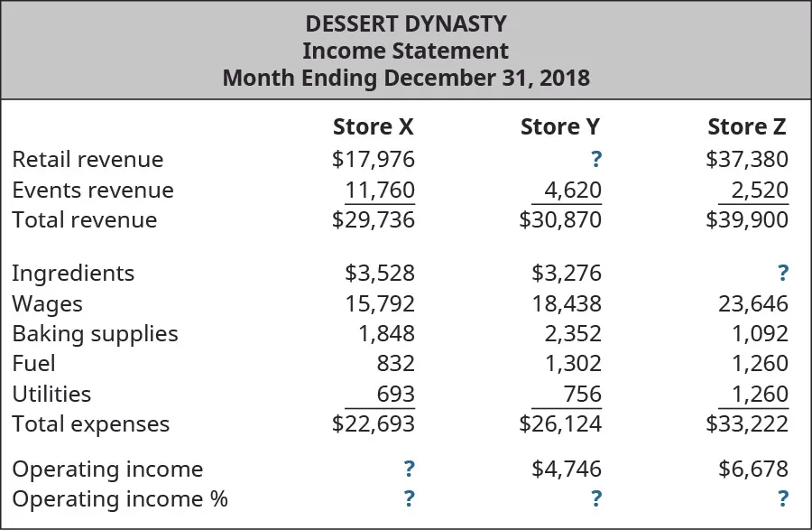Image resolution: width=812 pixels, height=530 pixels.
Task: Select Store X operating income question mark
Action: coord(409,470)
